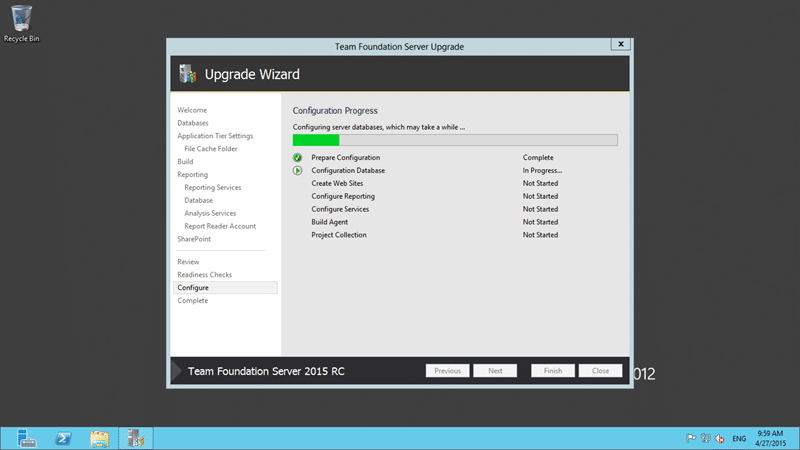This screenshot has height=450, width=800.
Task: Click the Finish button
Action: pos(553,371)
